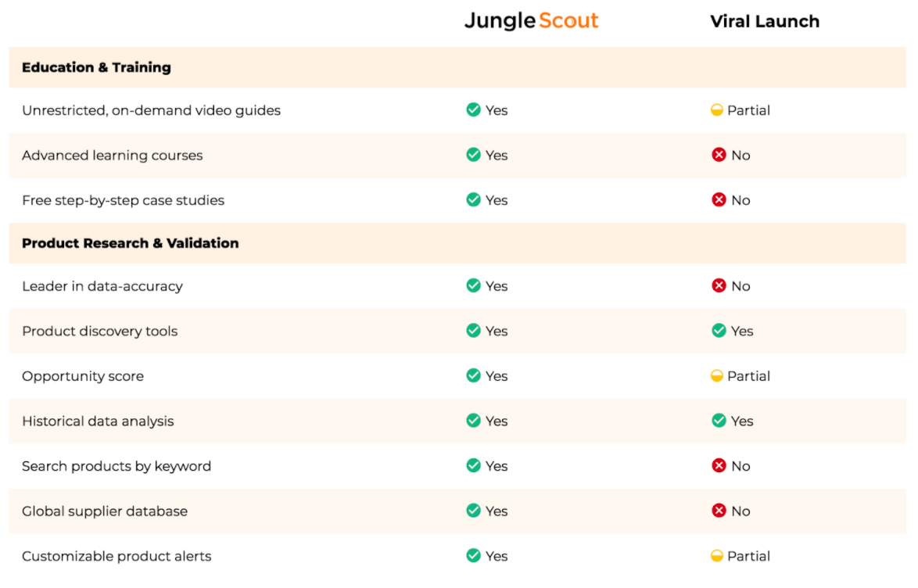The image size is (918, 588).
Task: Click the Customizable product alerts label
Action: click(117, 557)
